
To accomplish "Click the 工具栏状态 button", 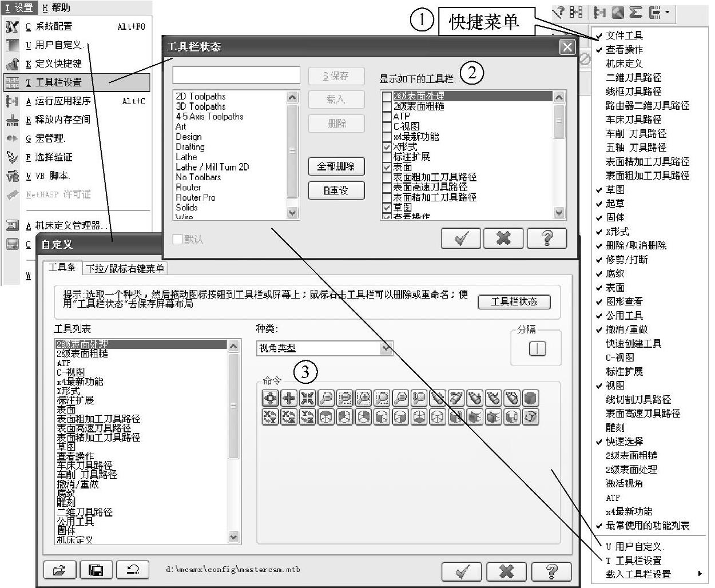I will 514,301.
